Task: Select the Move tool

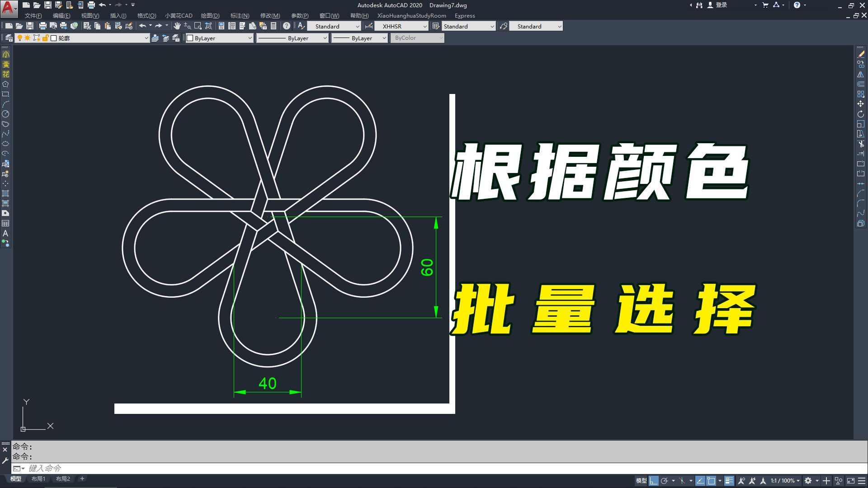Action: tap(861, 104)
